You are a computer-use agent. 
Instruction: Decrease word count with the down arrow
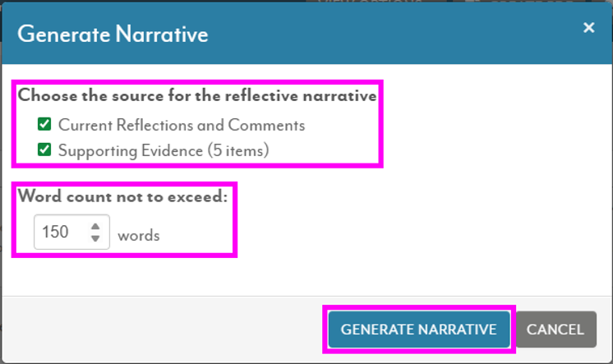[x=95, y=238]
